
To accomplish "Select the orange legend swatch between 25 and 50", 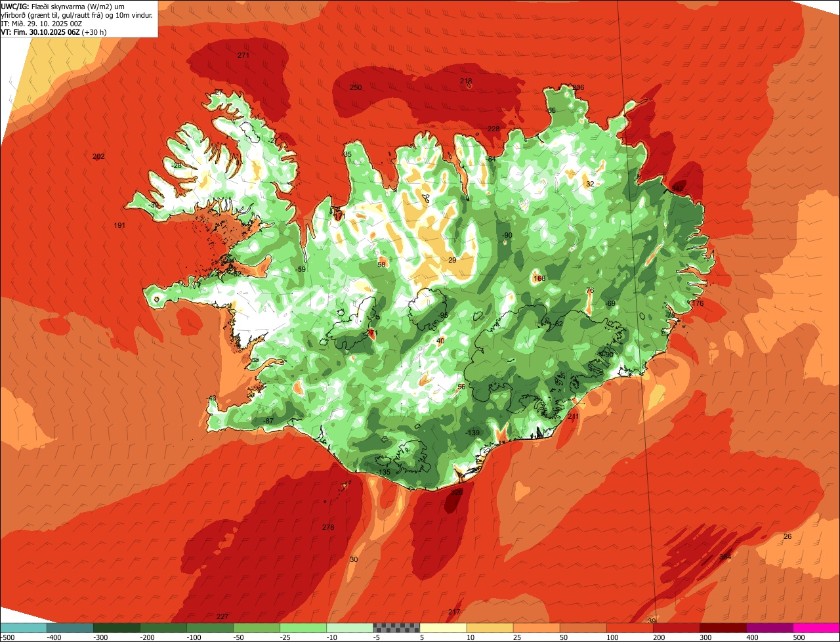I will pos(536,628).
